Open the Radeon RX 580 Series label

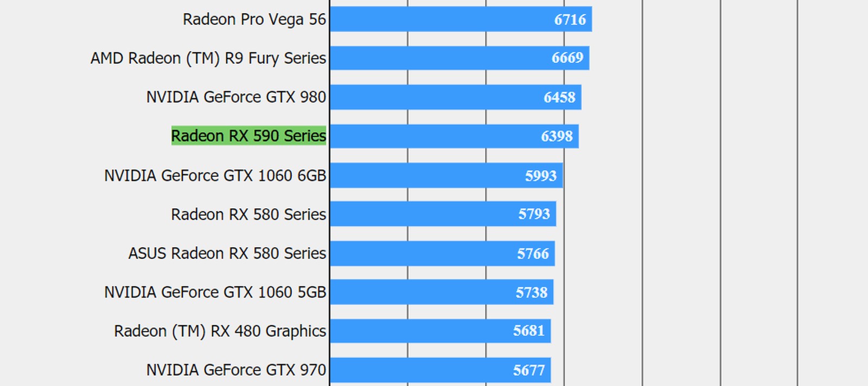(248, 215)
